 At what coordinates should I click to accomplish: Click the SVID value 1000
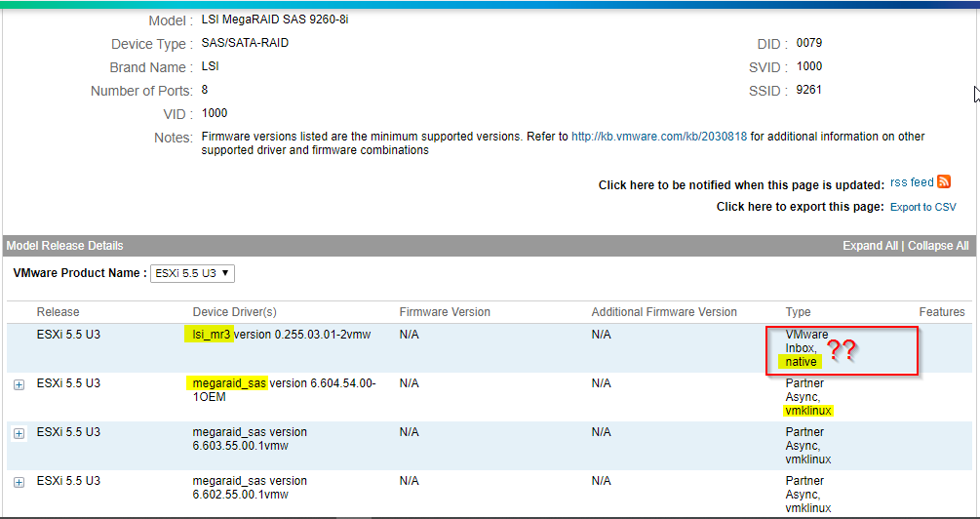tap(808, 66)
